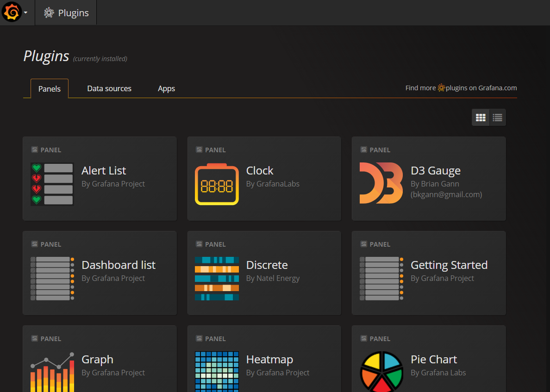Viewport: 550px width, 392px height.
Task: Switch to the Data sources tab
Action: coord(109,88)
